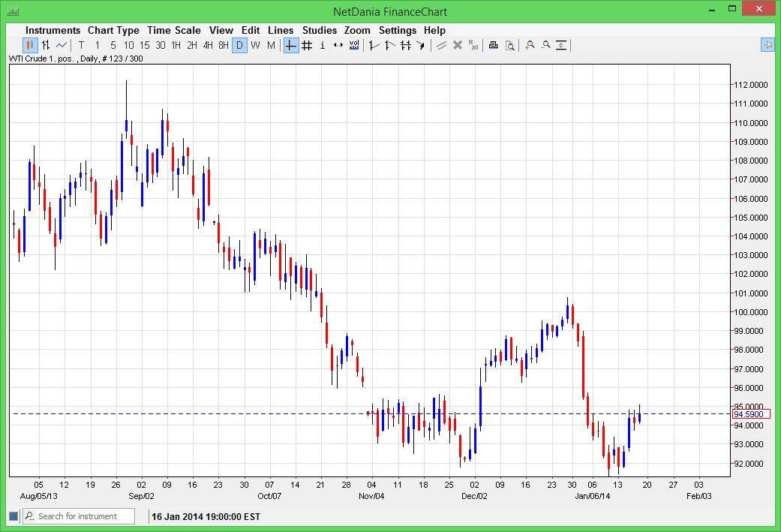Toggle the chart grid display
The image size is (781, 532).
point(306,45)
